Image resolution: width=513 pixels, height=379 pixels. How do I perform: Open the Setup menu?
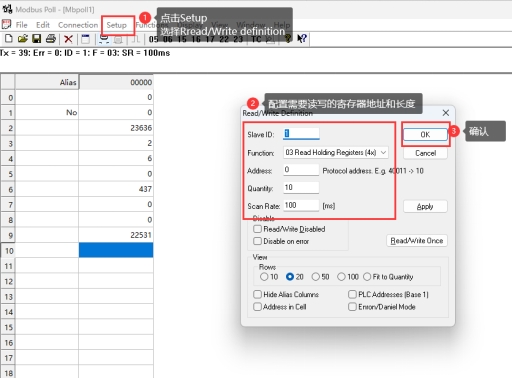[117, 25]
